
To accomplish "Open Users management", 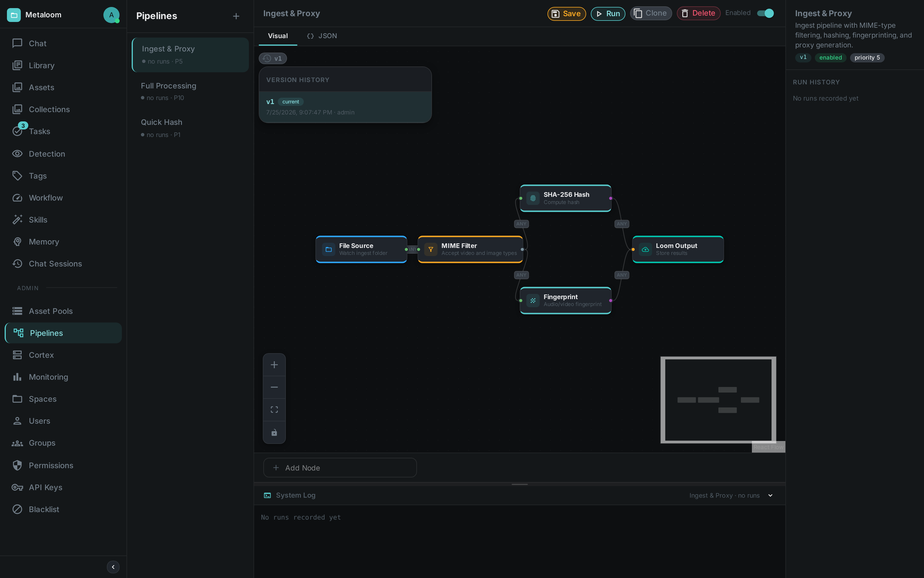I will [63, 421].
